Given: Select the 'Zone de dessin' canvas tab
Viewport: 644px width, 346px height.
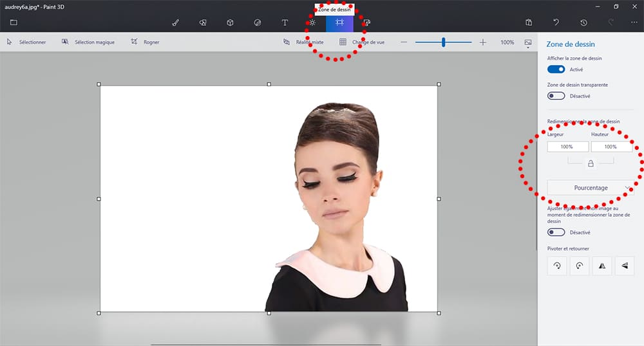Looking at the screenshot, I should click(x=339, y=23).
